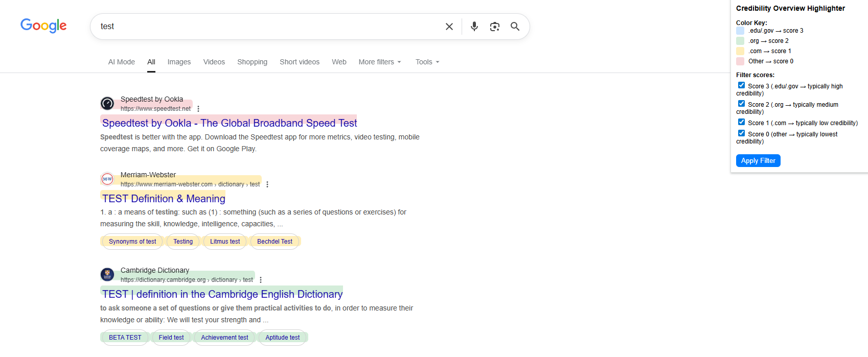Click the https://www.speedtest.net URL text
The image size is (868, 357).
(155, 109)
